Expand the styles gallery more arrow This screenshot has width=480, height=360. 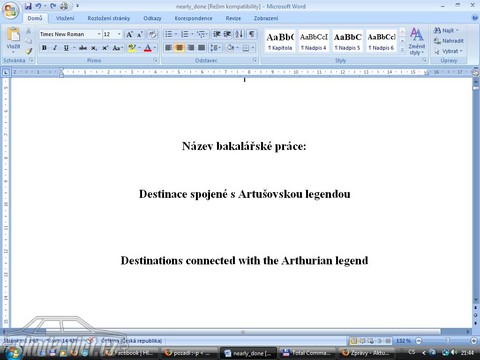coord(402,49)
